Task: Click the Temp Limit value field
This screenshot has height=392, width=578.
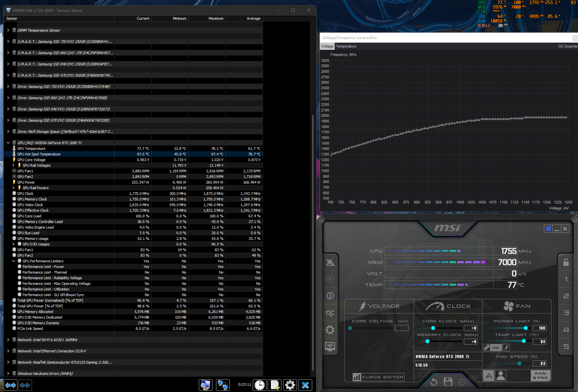Action: pyautogui.click(x=539, y=341)
